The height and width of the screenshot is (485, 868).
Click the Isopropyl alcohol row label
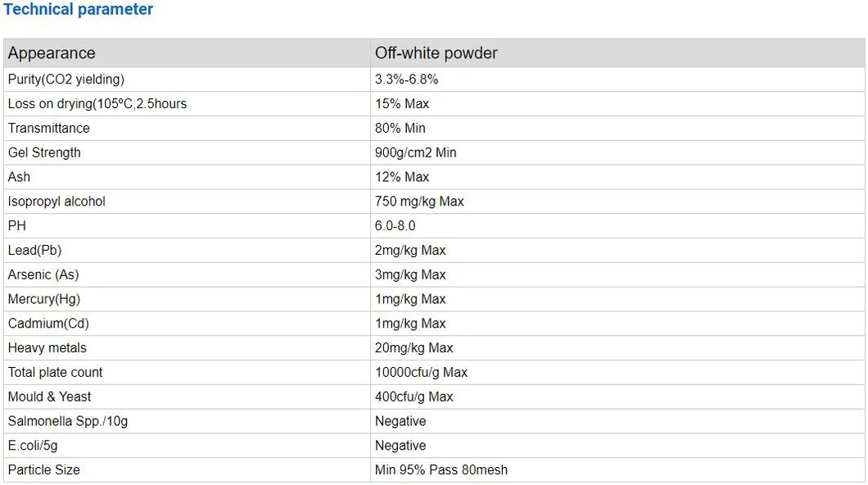[x=57, y=202]
